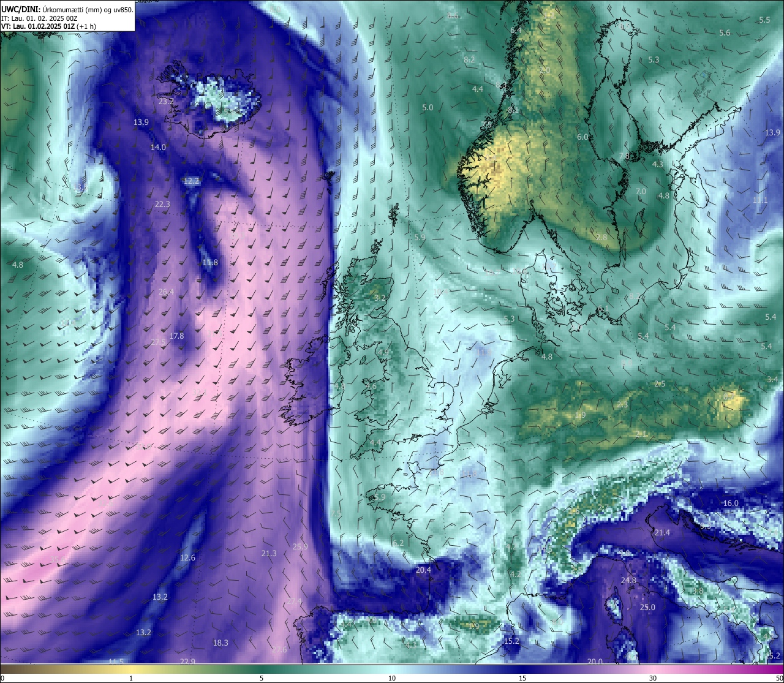
Task: Click the 20.4 value over the Bay of Biscay
Action: [423, 570]
